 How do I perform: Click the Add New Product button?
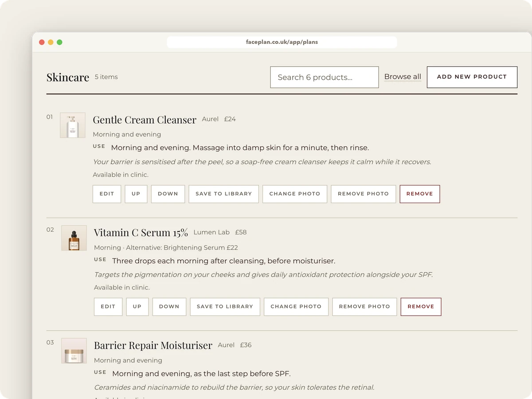472,77
